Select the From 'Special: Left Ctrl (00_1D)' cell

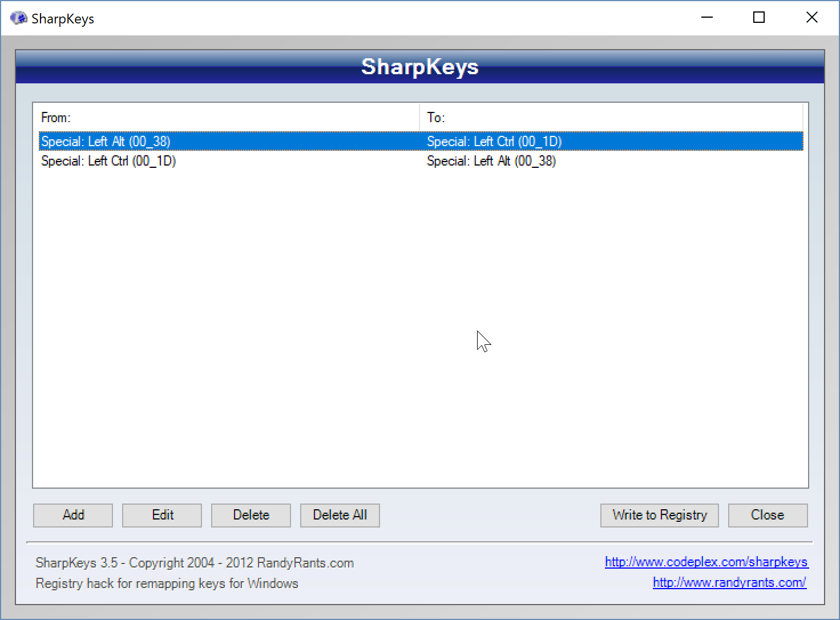point(108,161)
